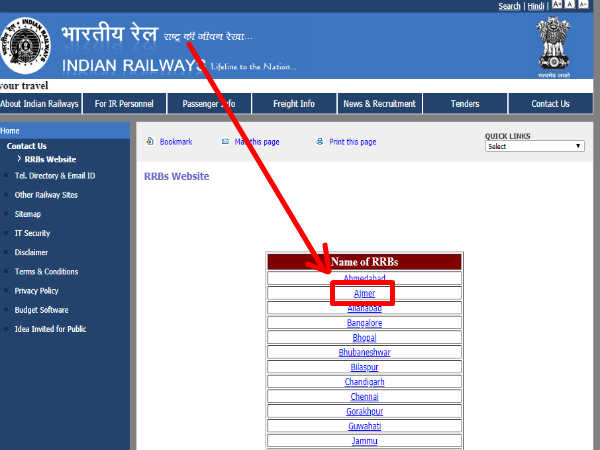Open News & Recruitment menu
The image size is (600, 450).
click(379, 104)
